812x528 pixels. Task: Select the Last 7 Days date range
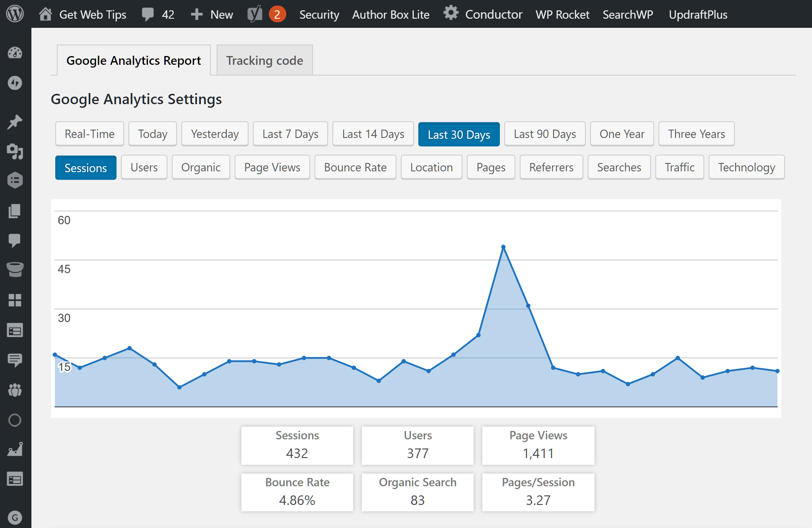pyautogui.click(x=290, y=134)
